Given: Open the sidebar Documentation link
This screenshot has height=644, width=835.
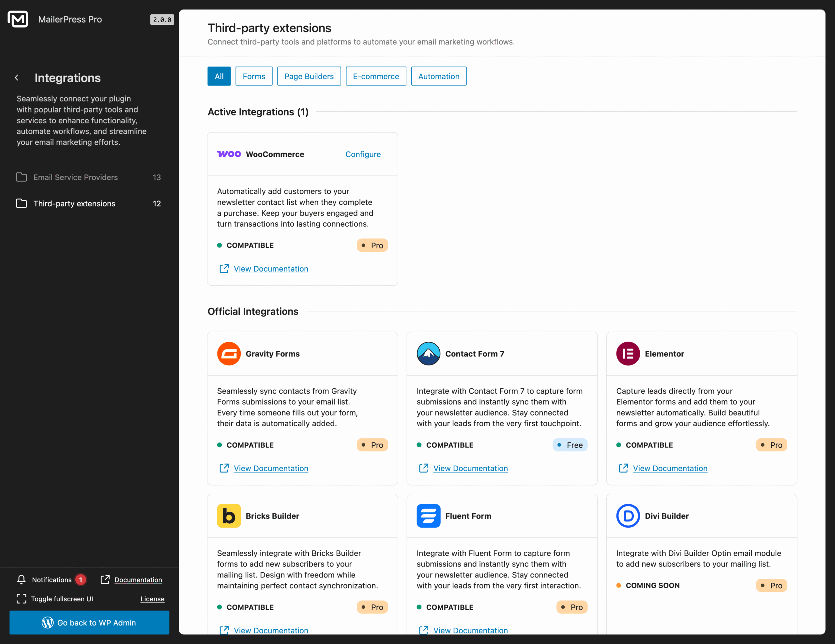Looking at the screenshot, I should [x=138, y=580].
